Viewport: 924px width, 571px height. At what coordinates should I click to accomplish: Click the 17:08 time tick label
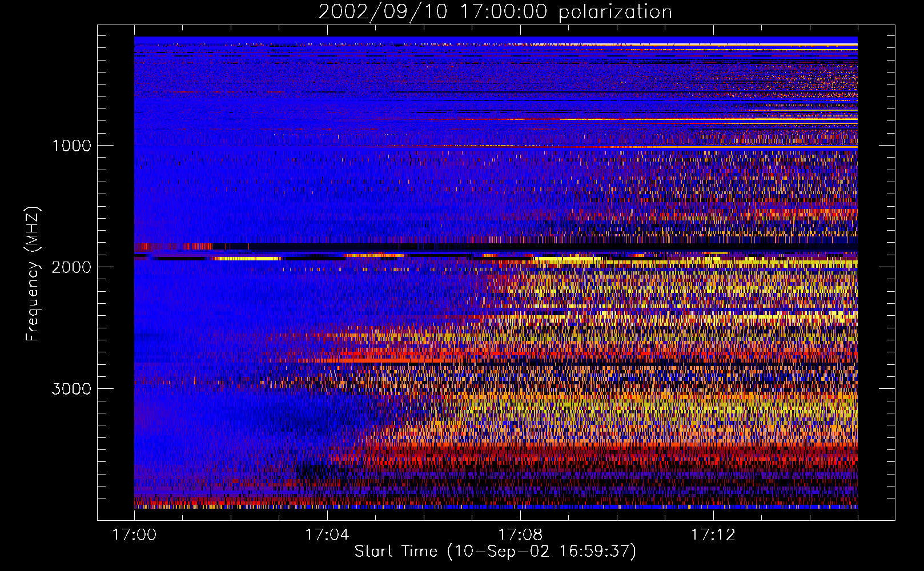[520, 535]
